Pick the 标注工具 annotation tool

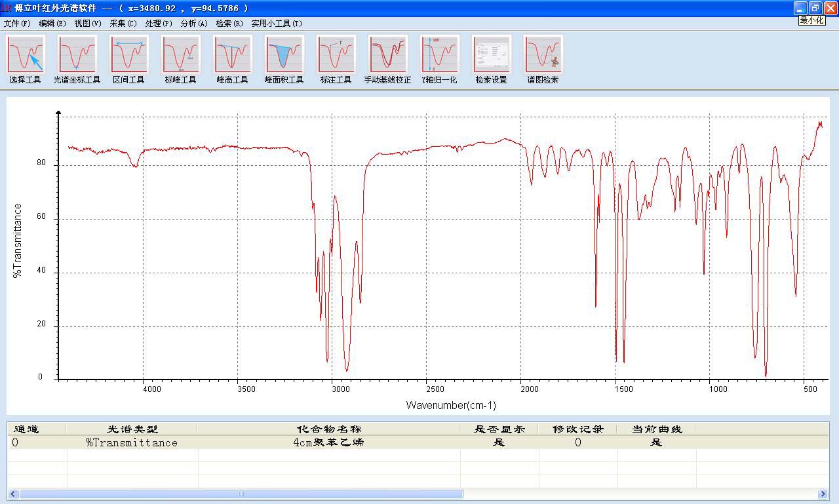pos(336,55)
